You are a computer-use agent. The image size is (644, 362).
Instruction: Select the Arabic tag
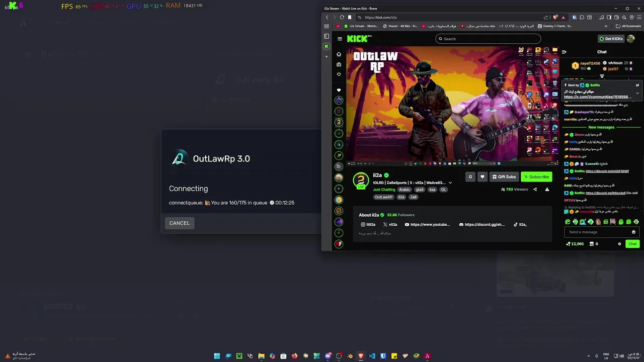(x=405, y=190)
